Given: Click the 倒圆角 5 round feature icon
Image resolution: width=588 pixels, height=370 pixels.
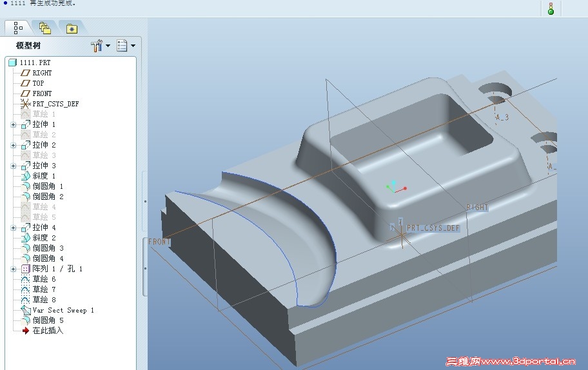Looking at the screenshot, I should (x=26, y=320).
